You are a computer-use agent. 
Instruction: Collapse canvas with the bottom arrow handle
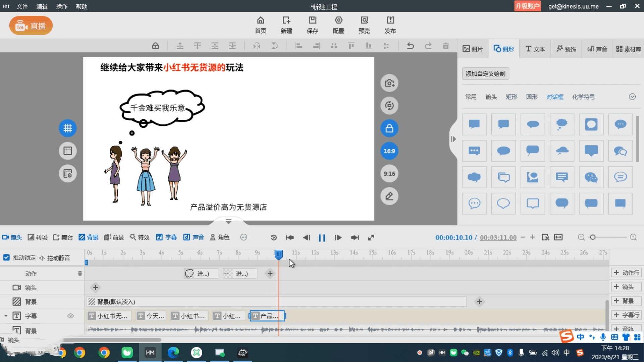point(228,221)
